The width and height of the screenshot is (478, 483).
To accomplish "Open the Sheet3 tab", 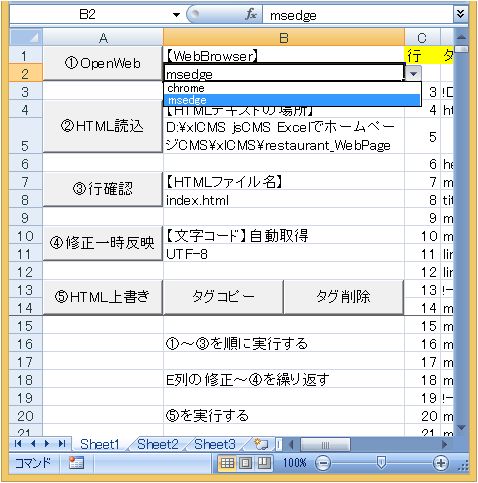I will click(x=215, y=444).
